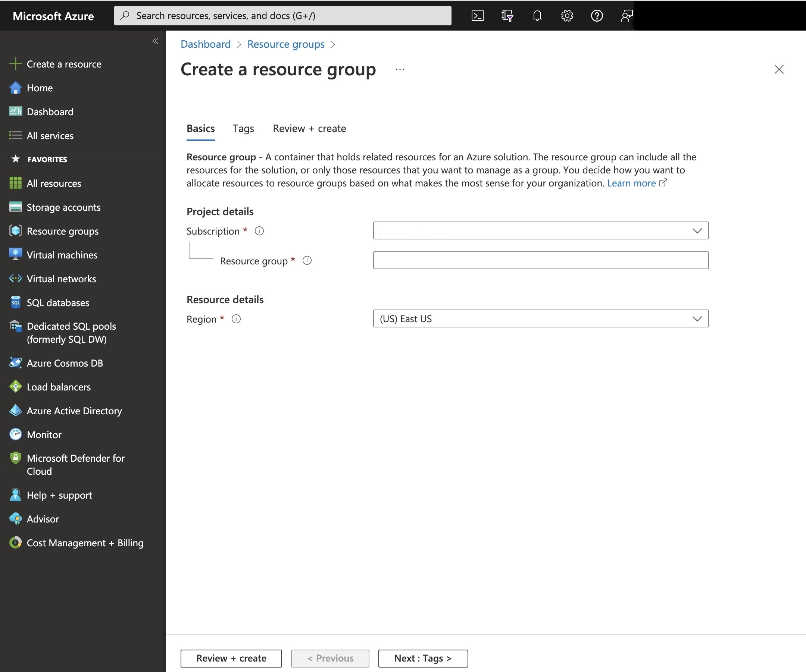Click the Subscription info icon
Image resolution: width=806 pixels, height=672 pixels.
coord(259,231)
